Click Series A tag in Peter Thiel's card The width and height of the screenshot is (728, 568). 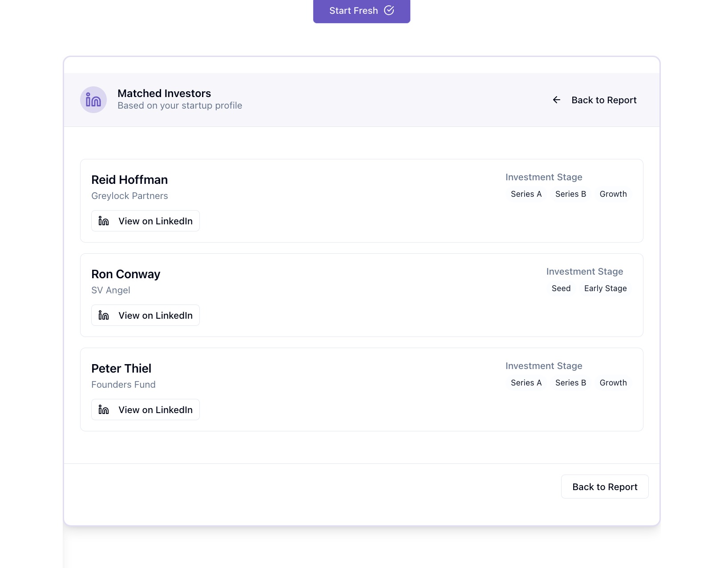click(x=526, y=383)
